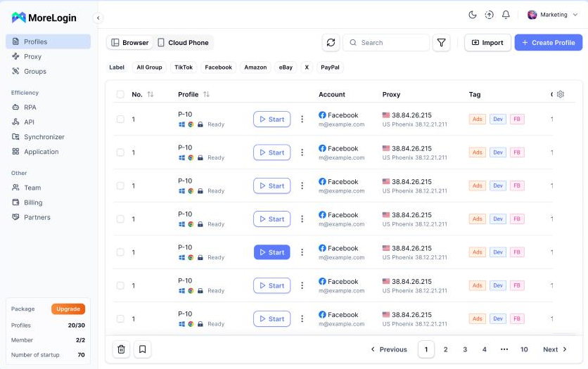This screenshot has height=369, width=588.
Task: Tick the checkbox of the fourth profile row
Action: tap(120, 219)
